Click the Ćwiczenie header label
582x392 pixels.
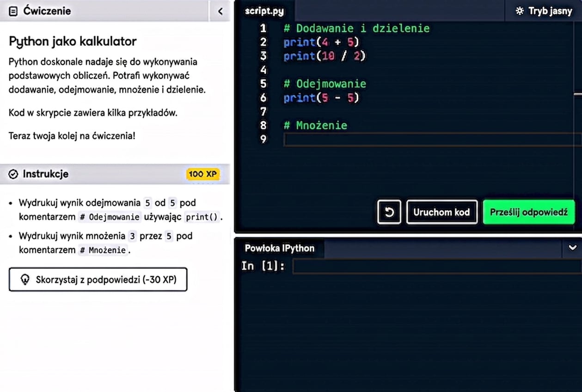point(47,11)
